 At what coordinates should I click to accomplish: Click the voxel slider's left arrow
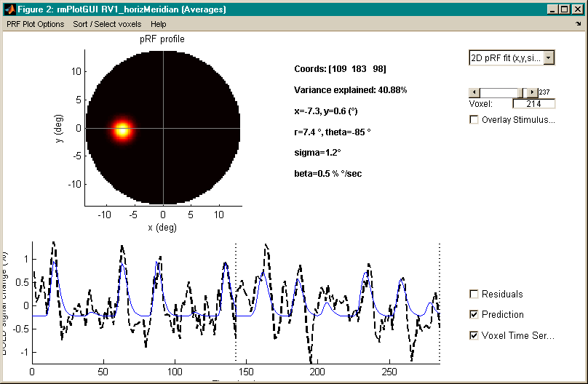tap(474, 92)
